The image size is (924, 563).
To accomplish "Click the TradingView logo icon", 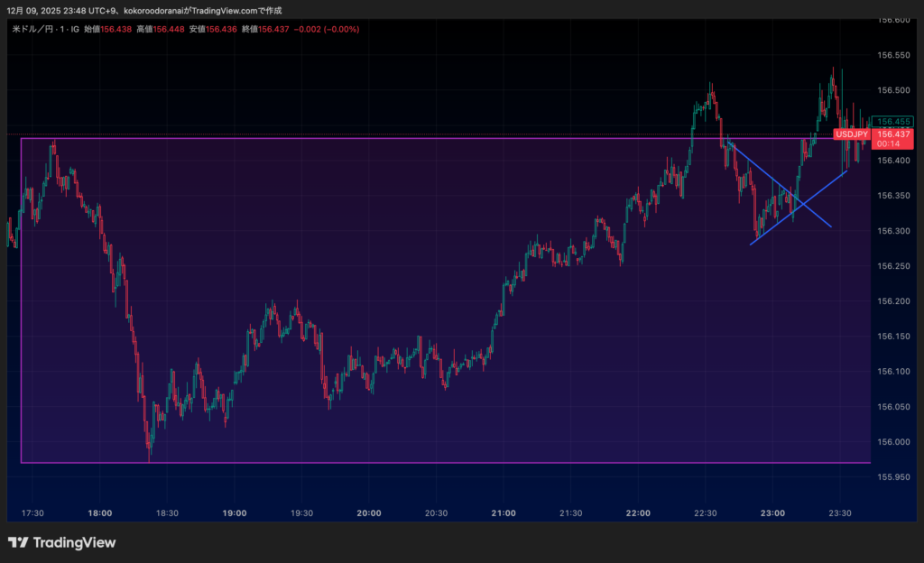I will (x=18, y=542).
